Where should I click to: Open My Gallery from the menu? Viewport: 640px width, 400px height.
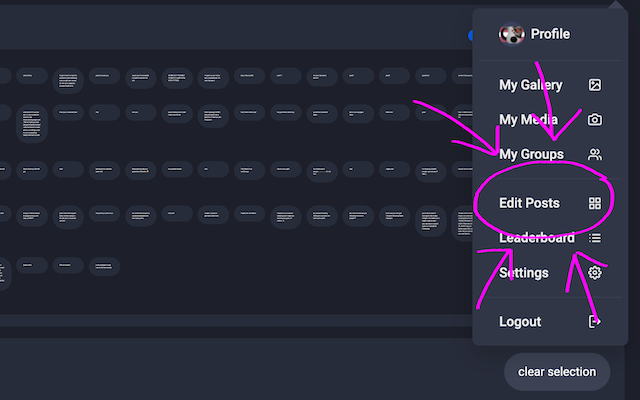click(x=531, y=86)
